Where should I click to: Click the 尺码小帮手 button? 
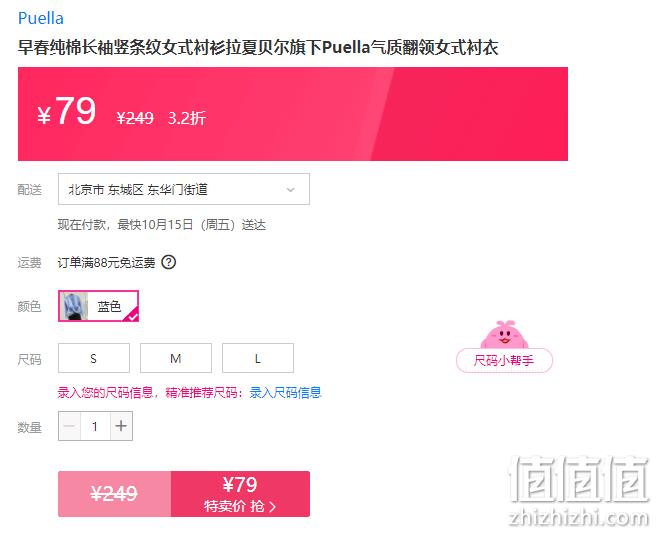504,360
